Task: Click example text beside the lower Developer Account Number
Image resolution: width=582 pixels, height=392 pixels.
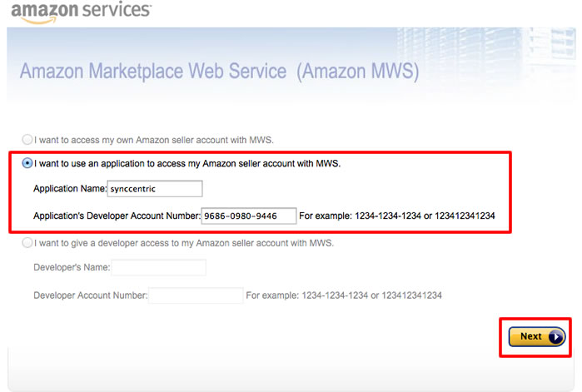Action: pyautogui.click(x=344, y=295)
